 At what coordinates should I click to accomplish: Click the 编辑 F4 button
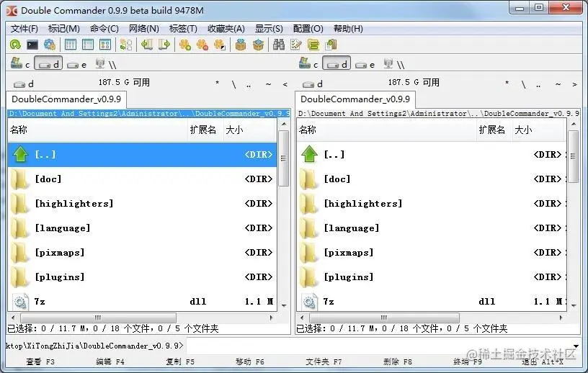(x=110, y=361)
